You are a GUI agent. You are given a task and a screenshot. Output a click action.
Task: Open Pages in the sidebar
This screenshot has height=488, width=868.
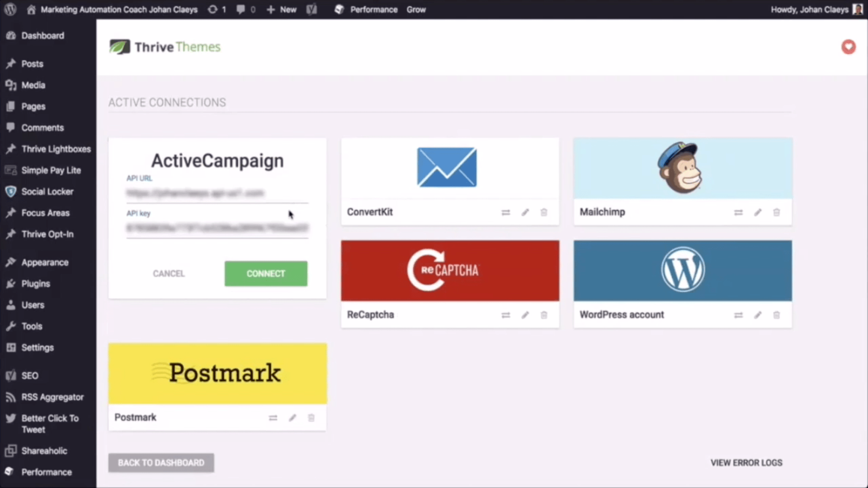coord(33,106)
